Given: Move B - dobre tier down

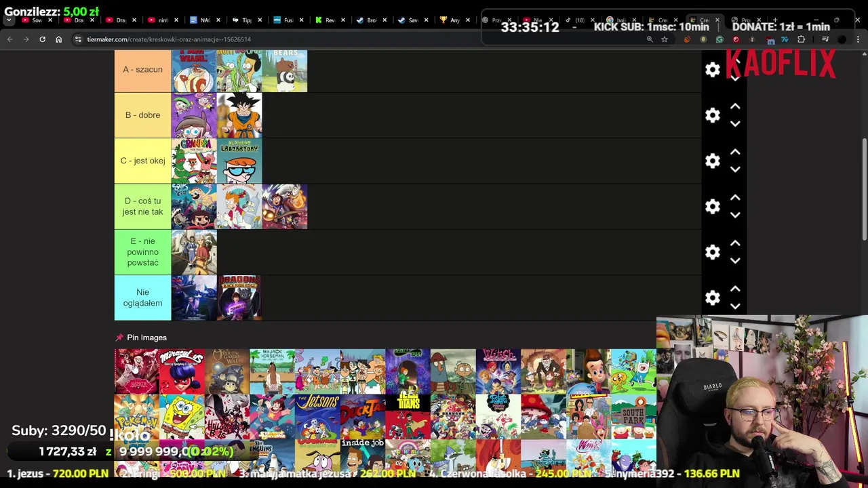Looking at the screenshot, I should pyautogui.click(x=735, y=124).
